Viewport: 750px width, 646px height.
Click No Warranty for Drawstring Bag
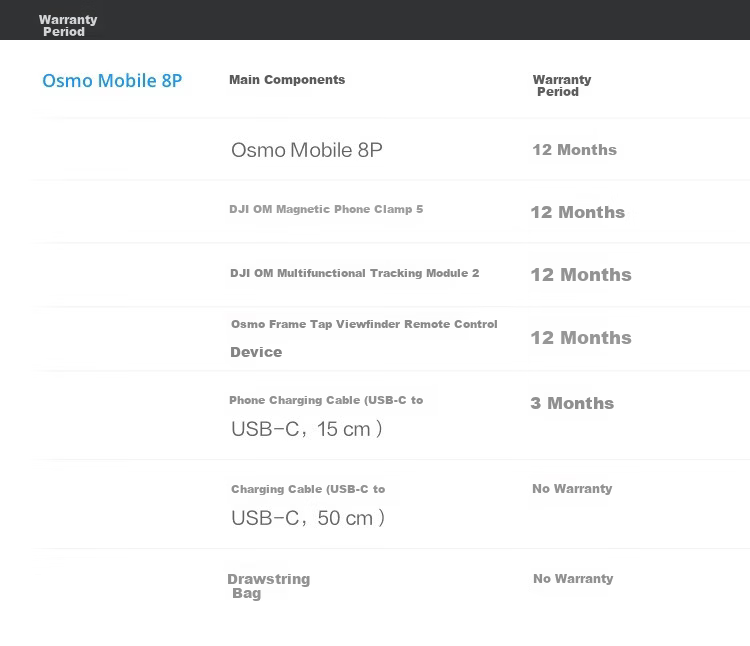pos(573,578)
